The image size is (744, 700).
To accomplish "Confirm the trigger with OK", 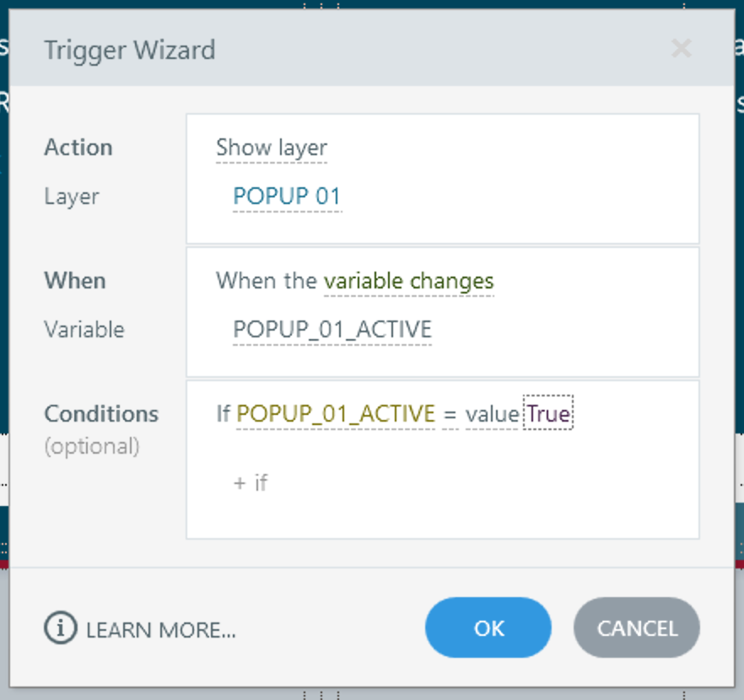I will (488, 628).
